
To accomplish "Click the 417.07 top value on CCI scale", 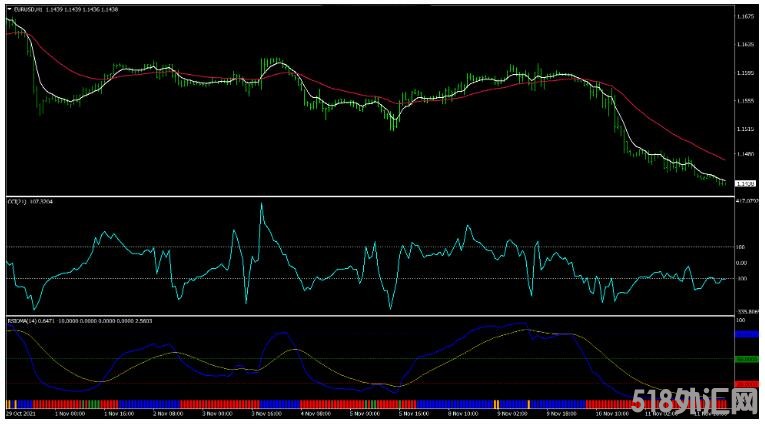I will click(x=747, y=201).
